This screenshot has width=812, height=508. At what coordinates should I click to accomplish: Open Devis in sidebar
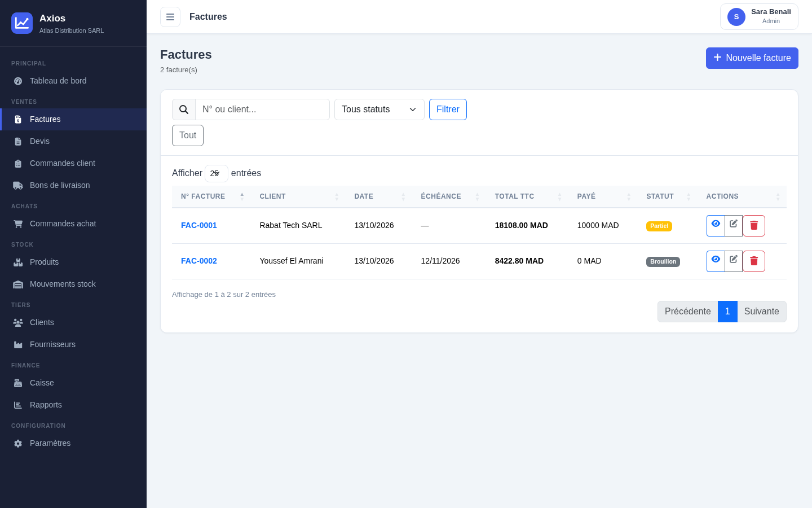73,141
